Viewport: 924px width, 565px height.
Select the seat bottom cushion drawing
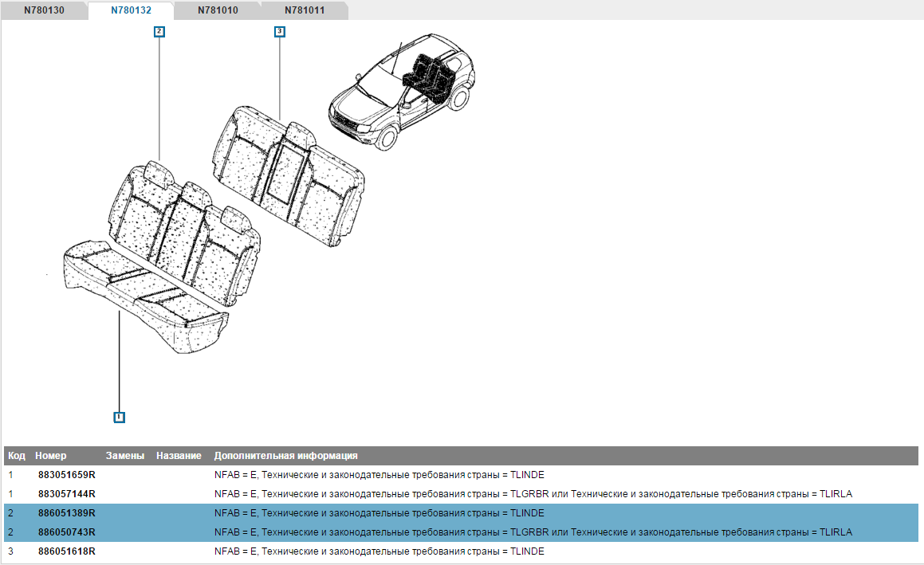(x=144, y=299)
